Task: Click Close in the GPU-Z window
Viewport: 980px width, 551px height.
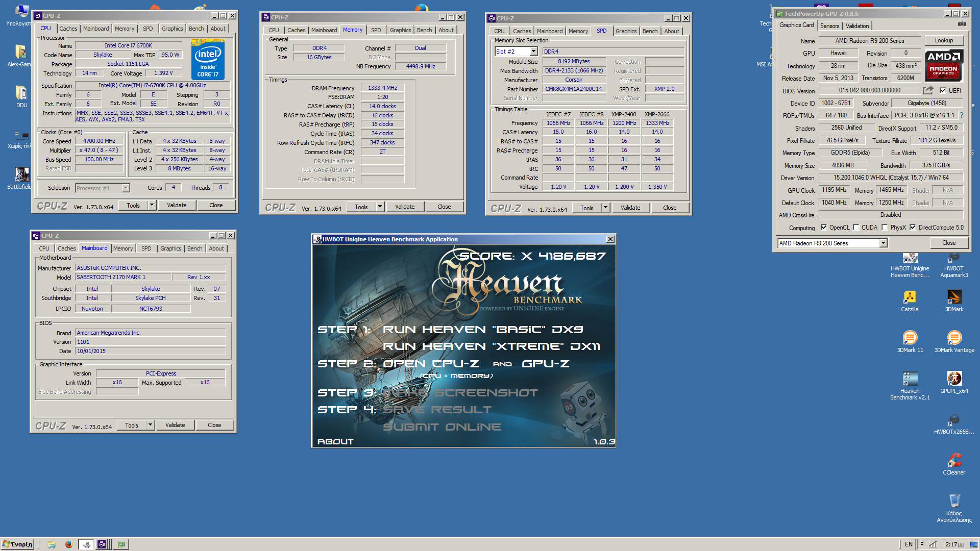Action: [949, 243]
